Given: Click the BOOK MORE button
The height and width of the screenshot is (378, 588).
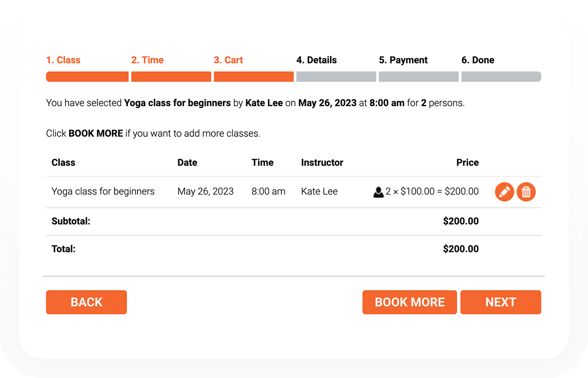Looking at the screenshot, I should click(x=409, y=302).
